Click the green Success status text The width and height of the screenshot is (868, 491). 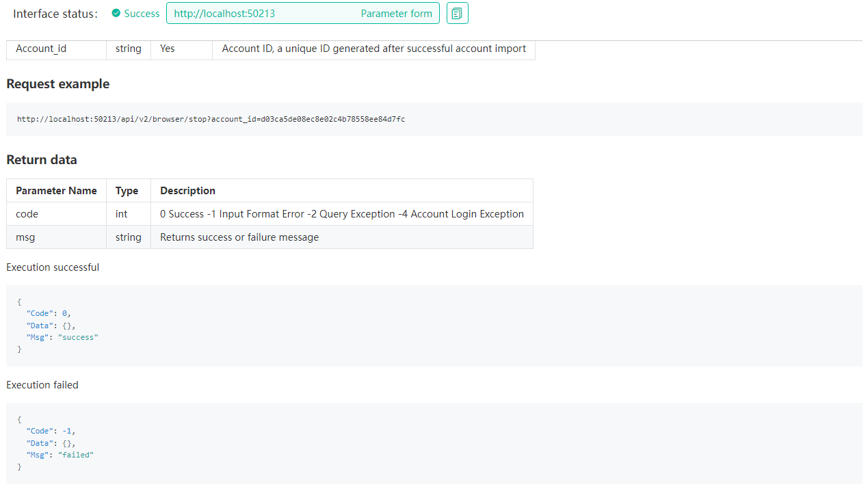click(x=142, y=14)
